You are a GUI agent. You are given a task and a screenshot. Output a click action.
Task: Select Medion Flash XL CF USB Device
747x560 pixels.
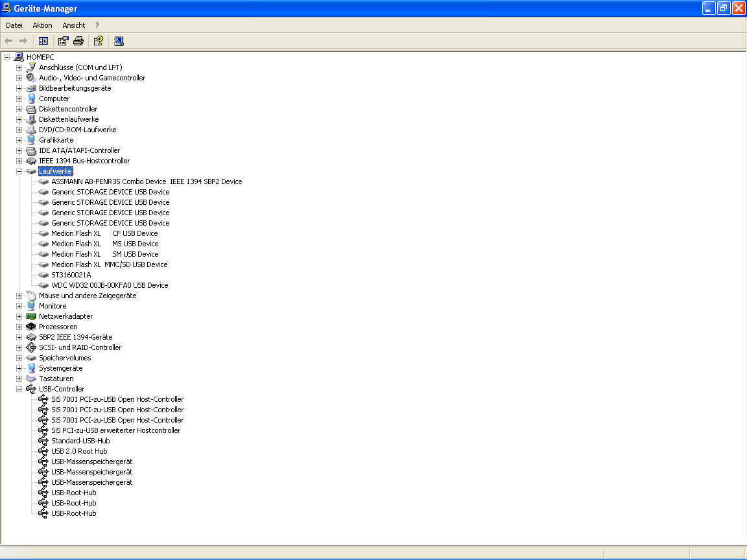coord(105,233)
